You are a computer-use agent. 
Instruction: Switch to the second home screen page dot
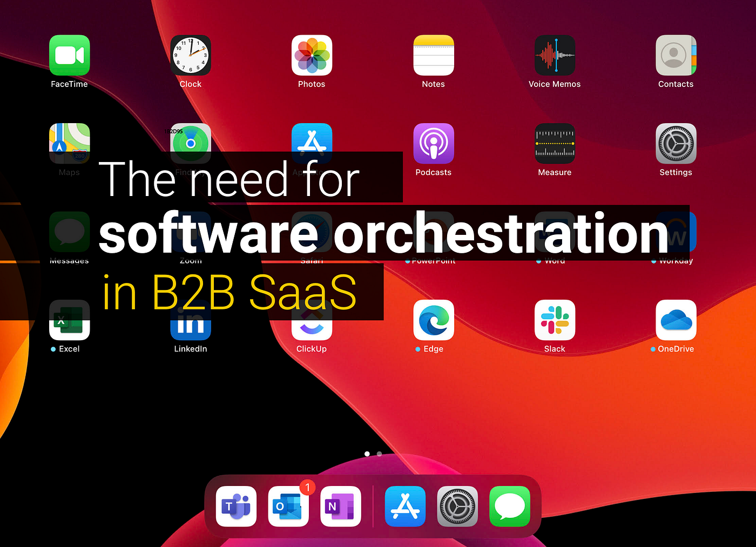(379, 454)
